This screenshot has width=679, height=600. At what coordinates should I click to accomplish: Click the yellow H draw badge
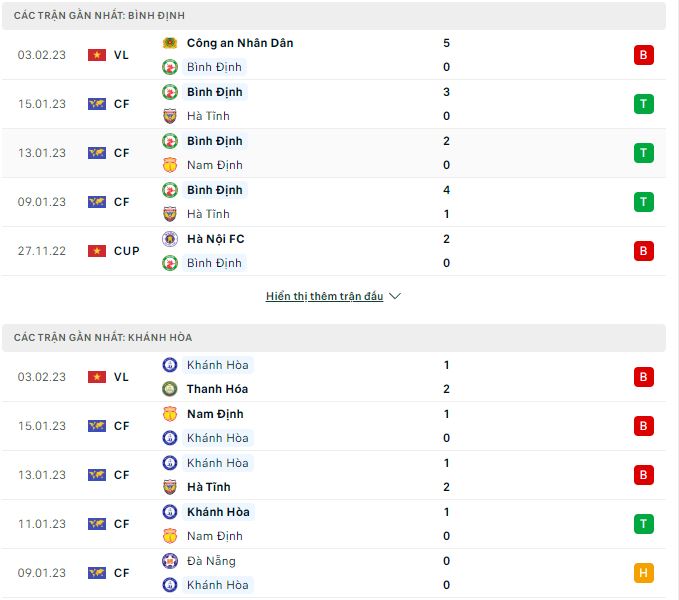[x=644, y=573]
